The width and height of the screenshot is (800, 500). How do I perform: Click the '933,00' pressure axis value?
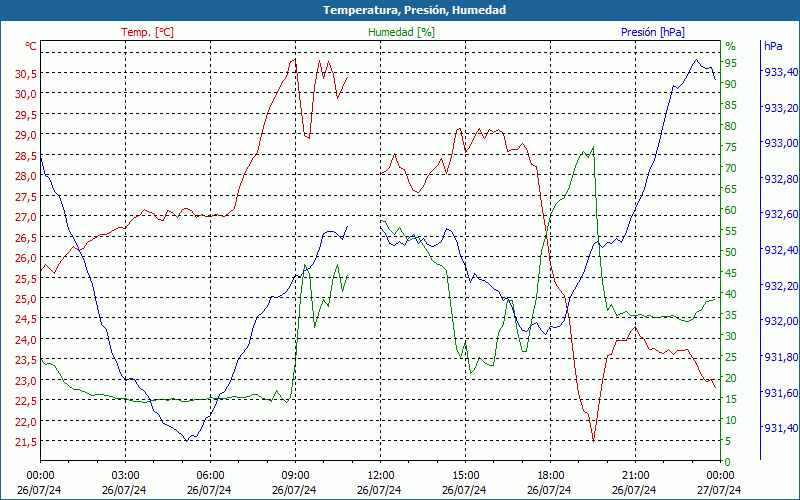(781, 143)
